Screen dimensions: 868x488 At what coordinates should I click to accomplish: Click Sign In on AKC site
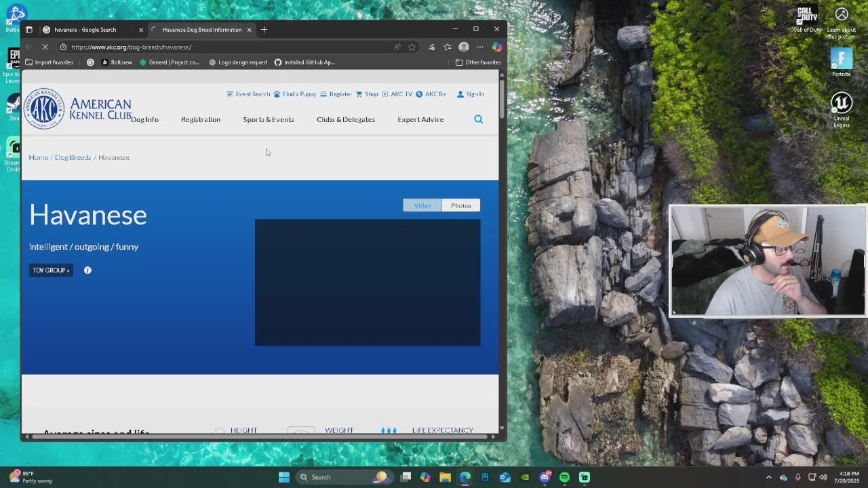point(471,94)
